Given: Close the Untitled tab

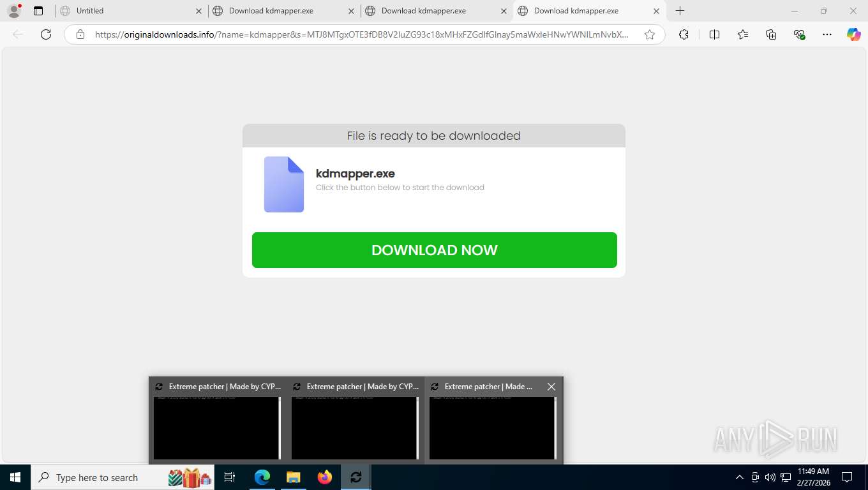Looking at the screenshot, I should coord(198,11).
